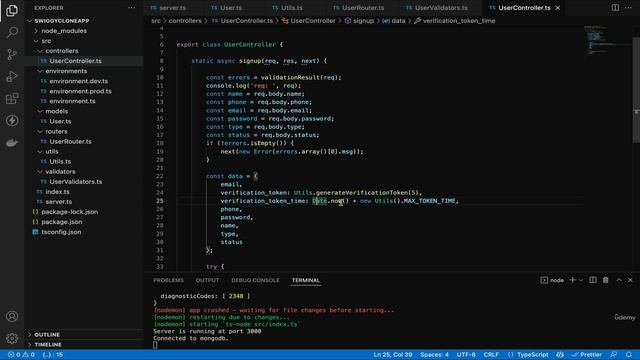Kill terminal with trash icon

point(606,280)
